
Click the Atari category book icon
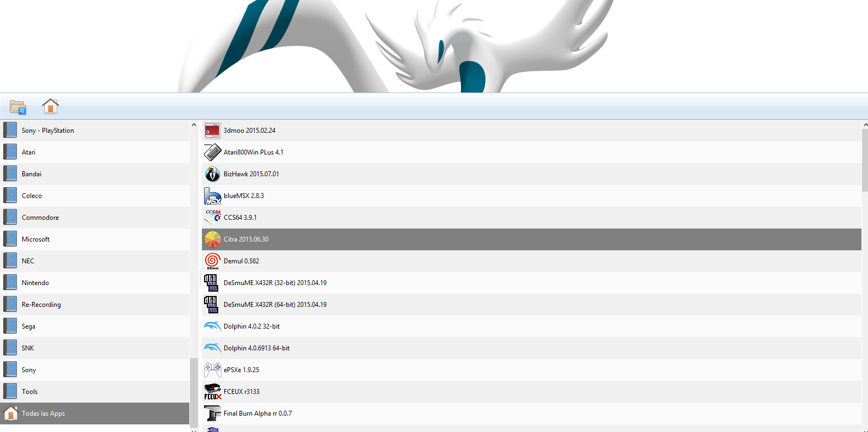coord(10,152)
